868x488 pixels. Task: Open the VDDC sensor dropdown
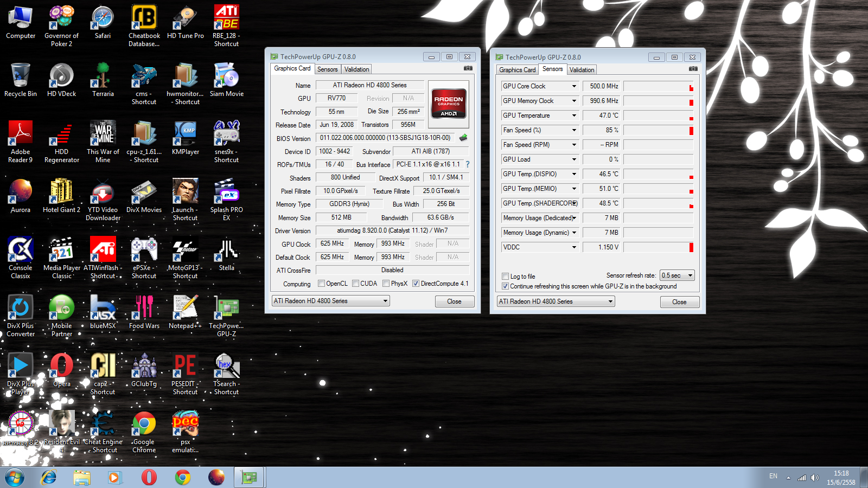pyautogui.click(x=574, y=247)
